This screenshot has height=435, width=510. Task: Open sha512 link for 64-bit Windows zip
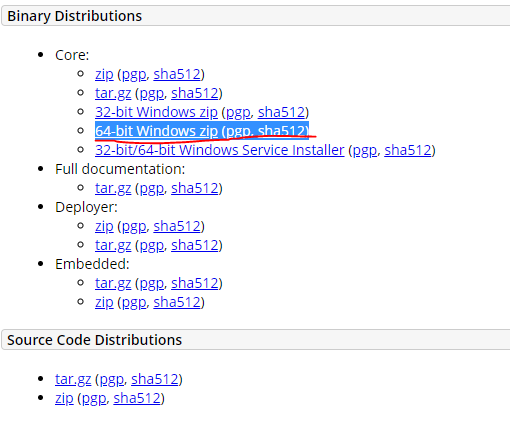tap(281, 131)
